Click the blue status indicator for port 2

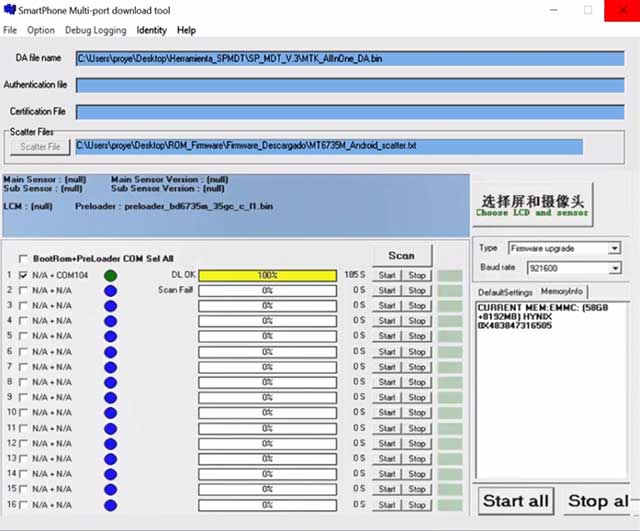pos(111,291)
